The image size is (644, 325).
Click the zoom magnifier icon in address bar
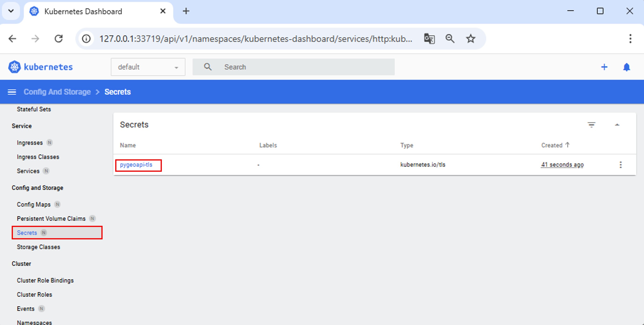[450, 39]
